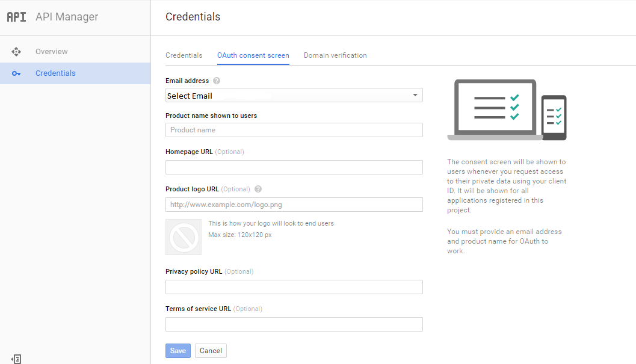Focus the Privacy policy URL field
Image resolution: width=636 pixels, height=364 pixels.
(x=294, y=287)
